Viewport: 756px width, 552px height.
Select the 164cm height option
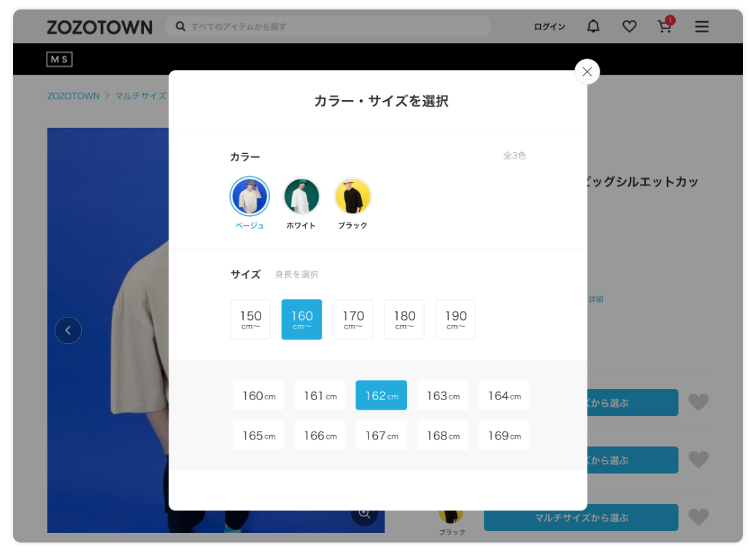504,396
